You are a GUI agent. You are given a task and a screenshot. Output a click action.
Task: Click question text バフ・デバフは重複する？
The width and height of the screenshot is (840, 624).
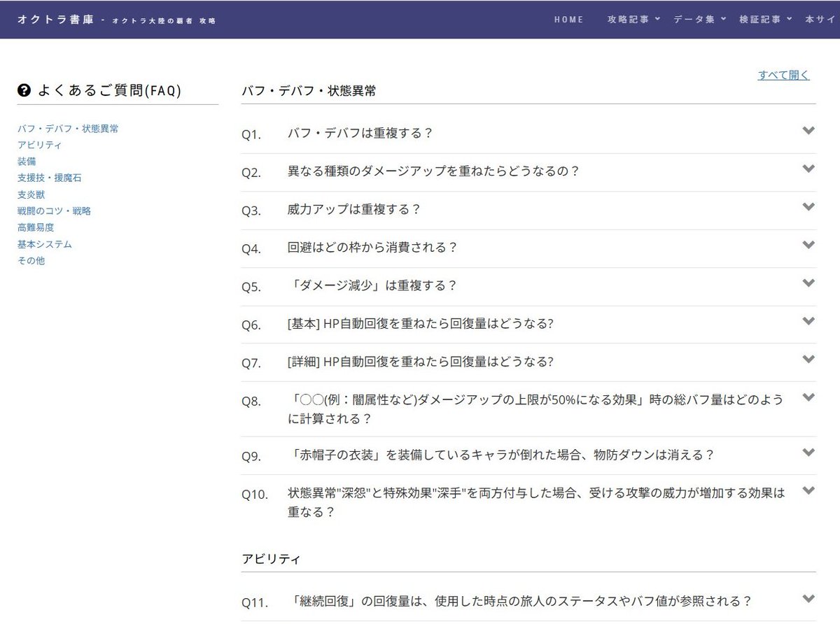360,133
